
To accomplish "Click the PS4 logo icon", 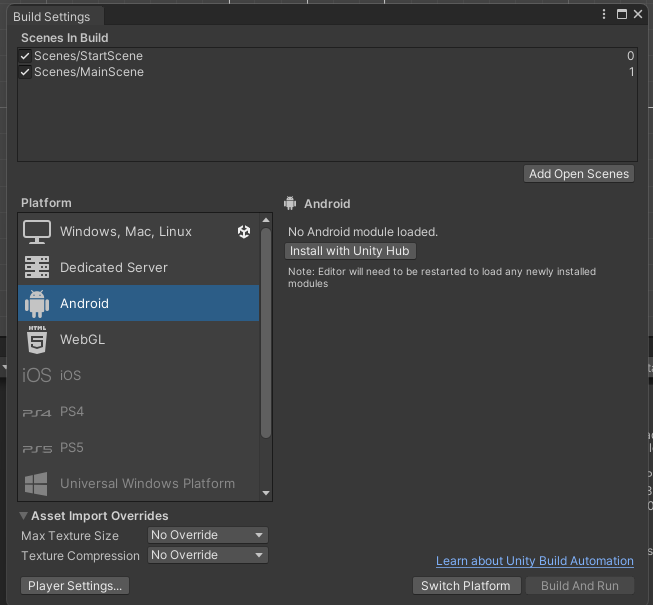I will point(37,413).
